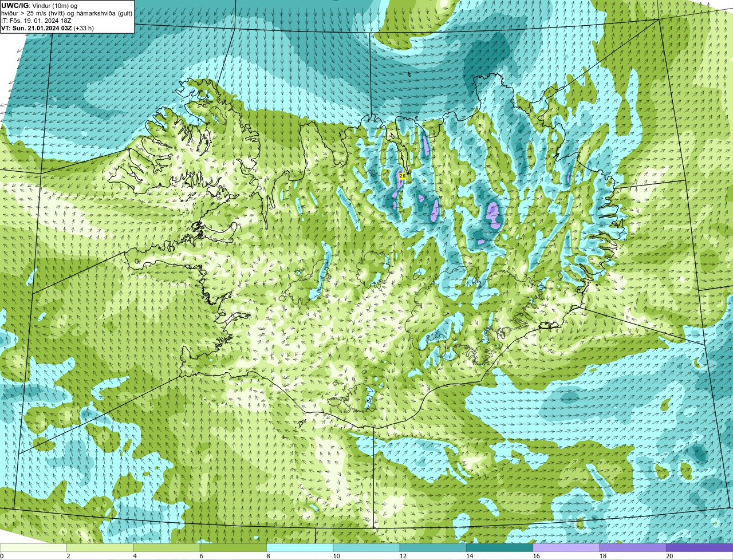Viewport: 733px width, 560px height.
Task: Select the light lavender 16–18 m/s colorbar swatch
Action: [566, 547]
